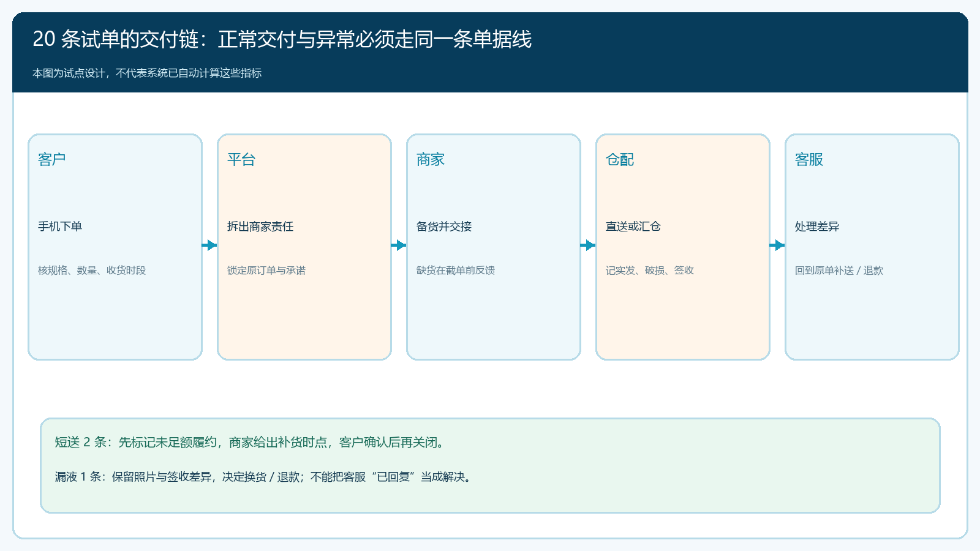Select the "直送或汇仓" step text
Viewport: 980px width, 551px height.
(x=633, y=227)
